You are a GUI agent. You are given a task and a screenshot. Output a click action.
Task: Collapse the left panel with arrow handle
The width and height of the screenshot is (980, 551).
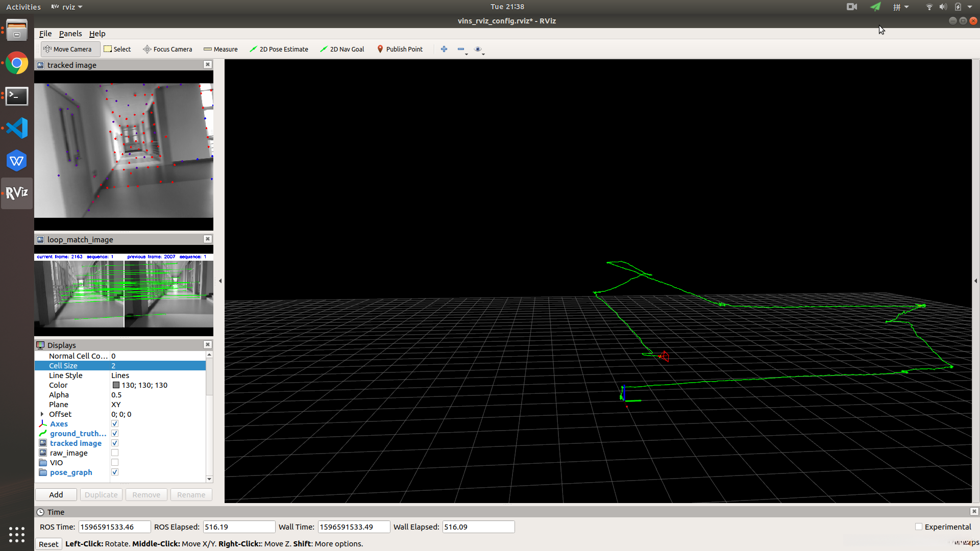[220, 281]
